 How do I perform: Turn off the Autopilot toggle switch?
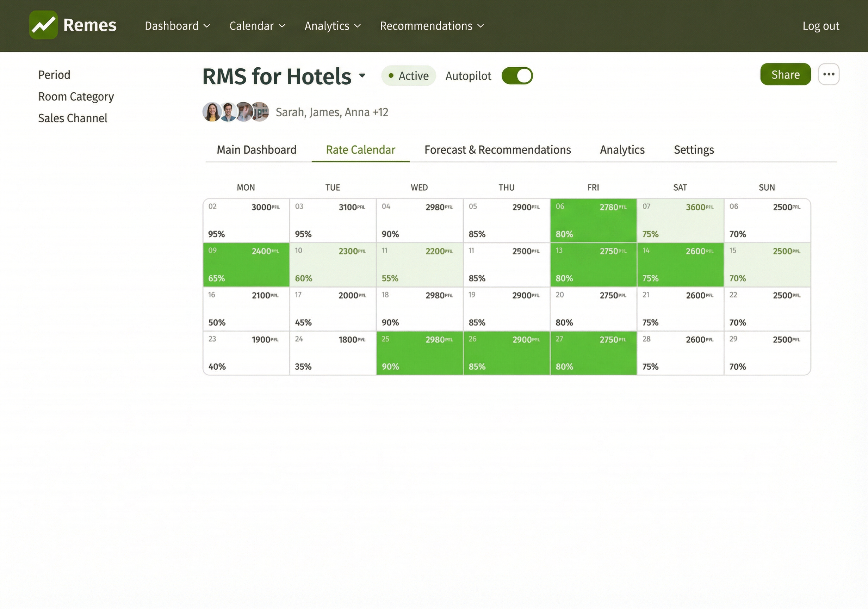point(517,76)
